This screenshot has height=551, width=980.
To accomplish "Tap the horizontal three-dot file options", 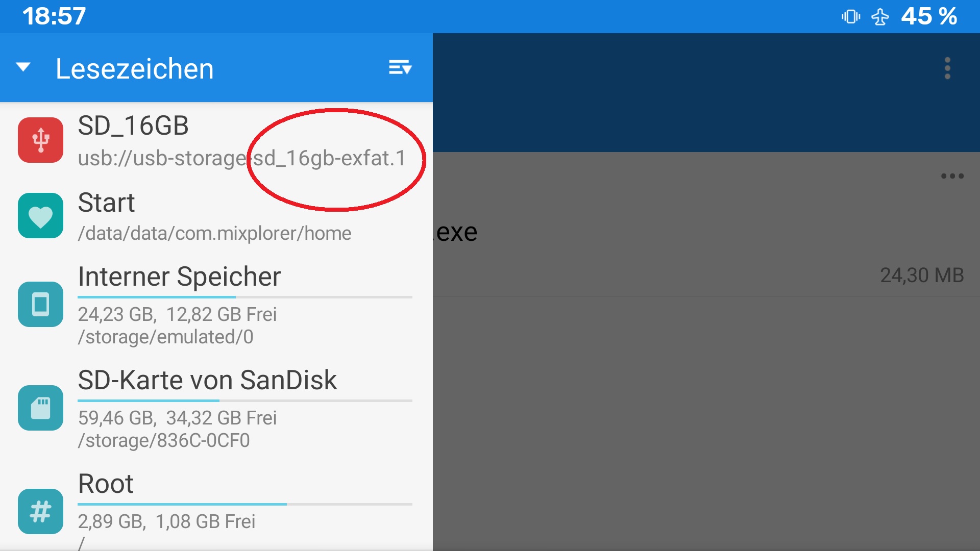I will click(952, 176).
